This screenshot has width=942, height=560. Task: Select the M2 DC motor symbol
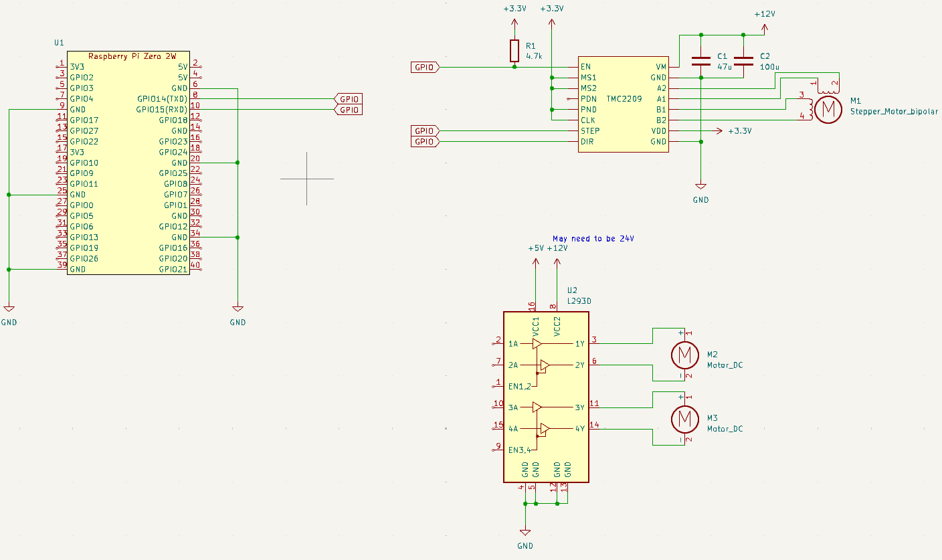coord(684,355)
